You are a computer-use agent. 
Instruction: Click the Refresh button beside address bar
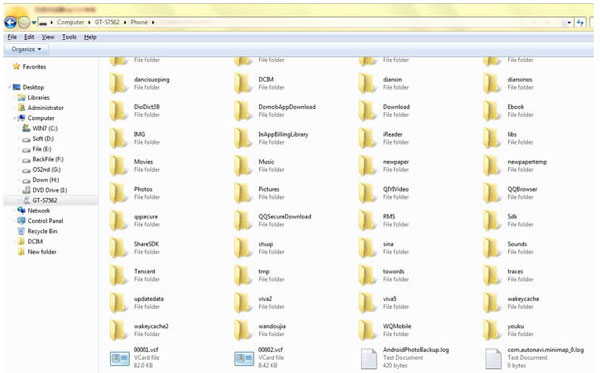point(580,23)
